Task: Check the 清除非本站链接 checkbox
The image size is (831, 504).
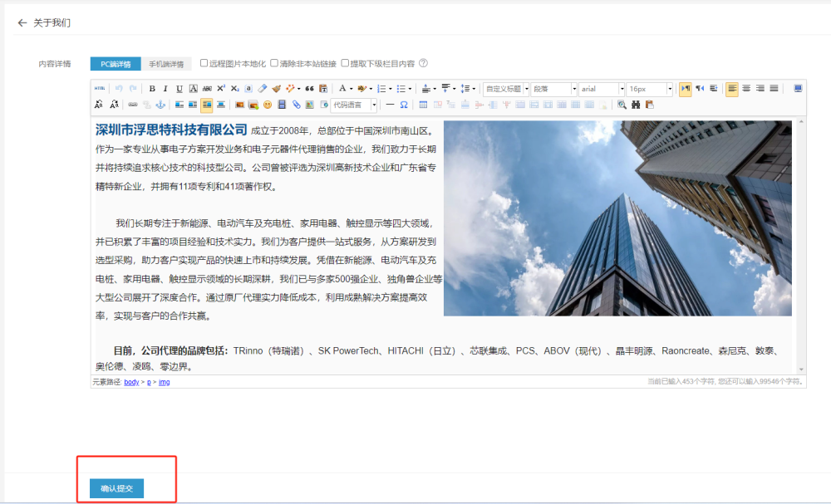Action: [x=274, y=63]
